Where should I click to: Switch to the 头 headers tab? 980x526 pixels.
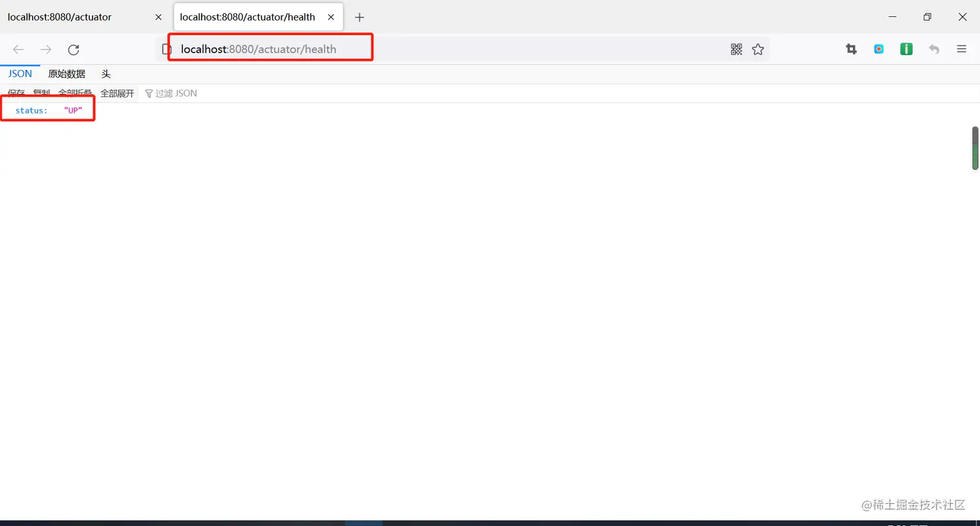pyautogui.click(x=106, y=74)
